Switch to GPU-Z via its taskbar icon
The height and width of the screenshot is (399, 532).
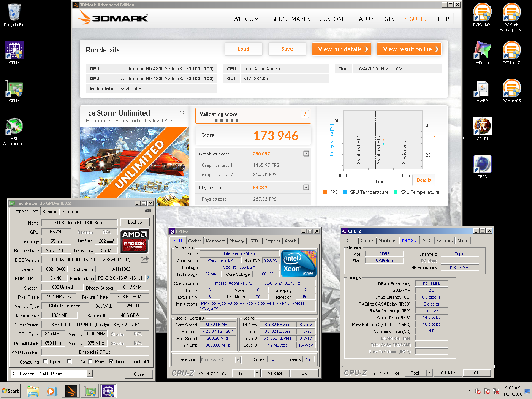click(x=90, y=391)
